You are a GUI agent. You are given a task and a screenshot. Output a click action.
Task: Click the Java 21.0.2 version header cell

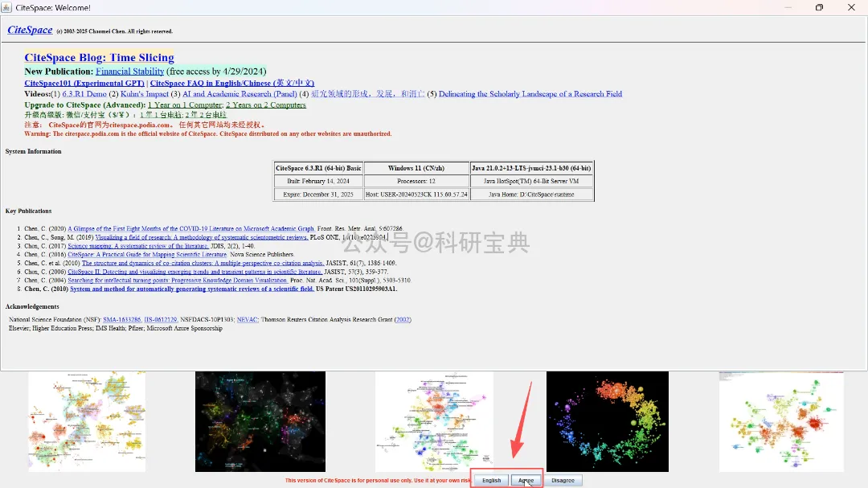pos(531,168)
